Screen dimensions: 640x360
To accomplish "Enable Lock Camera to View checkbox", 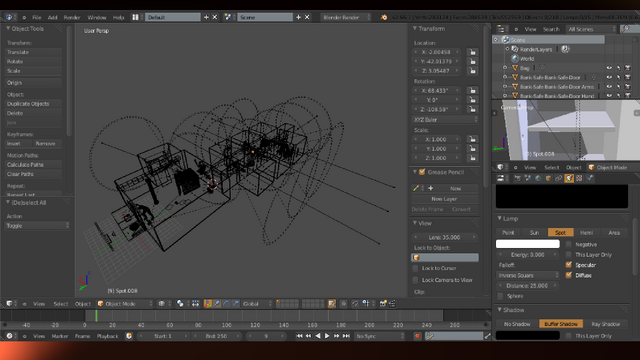I will coord(416,280).
